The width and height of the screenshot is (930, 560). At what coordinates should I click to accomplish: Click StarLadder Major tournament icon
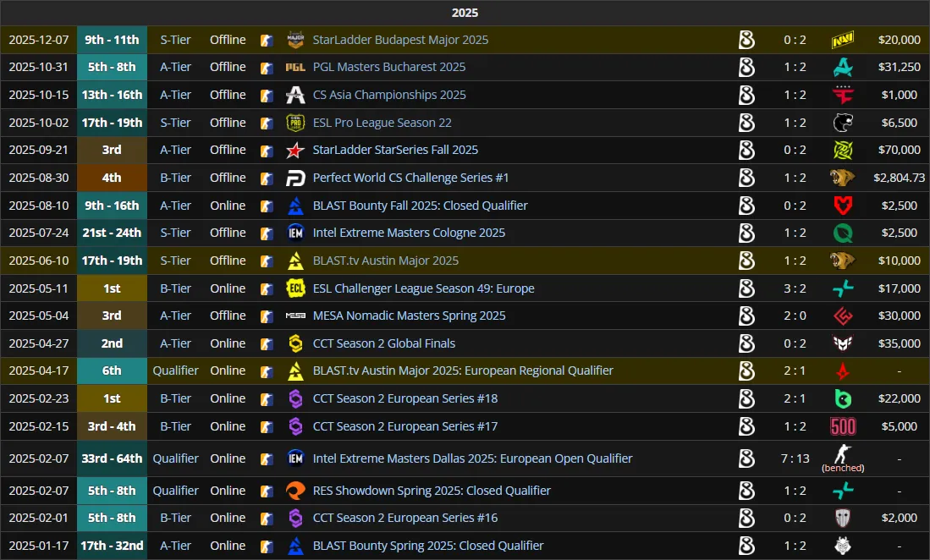[295, 40]
